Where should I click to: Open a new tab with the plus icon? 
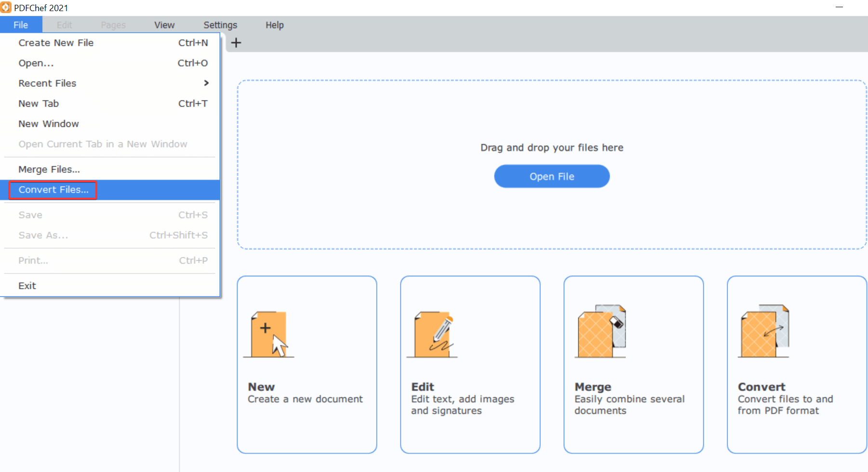(236, 42)
